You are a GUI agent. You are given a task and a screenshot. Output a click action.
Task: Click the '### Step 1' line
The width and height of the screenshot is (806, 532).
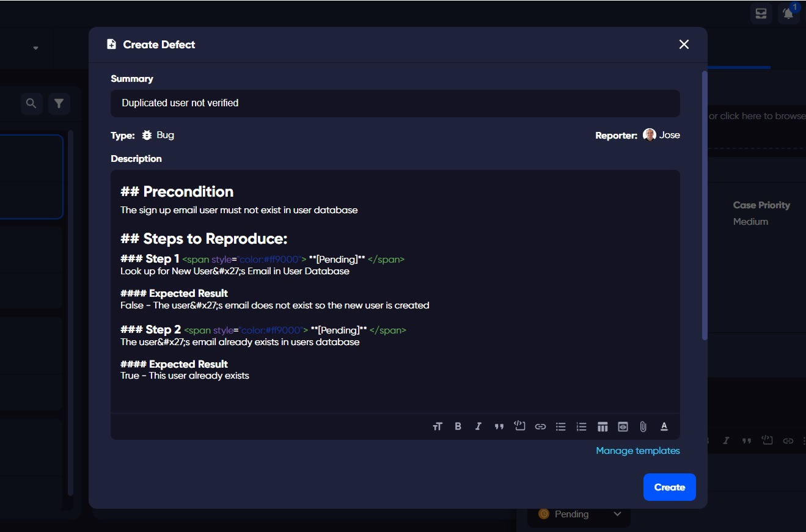tap(262, 259)
